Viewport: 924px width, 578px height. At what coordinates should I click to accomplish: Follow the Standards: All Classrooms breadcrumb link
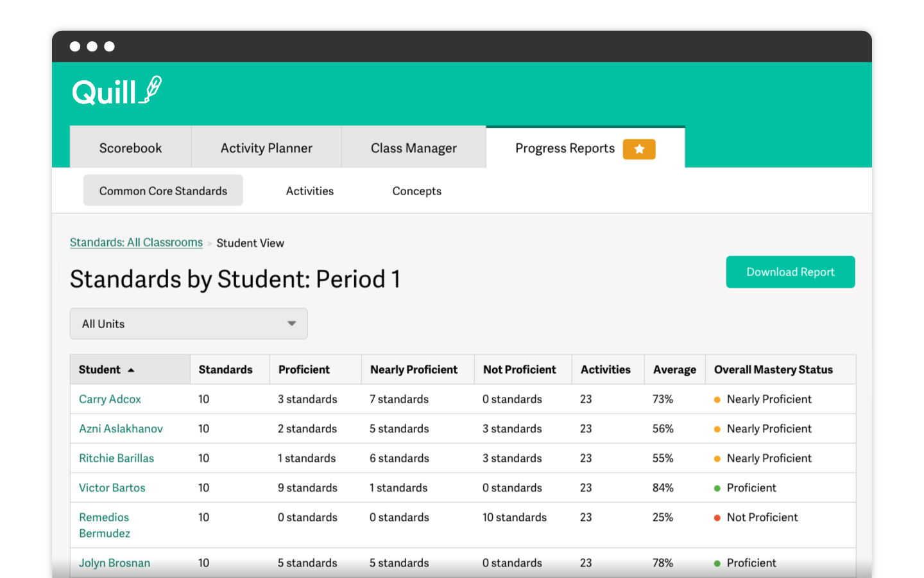136,242
